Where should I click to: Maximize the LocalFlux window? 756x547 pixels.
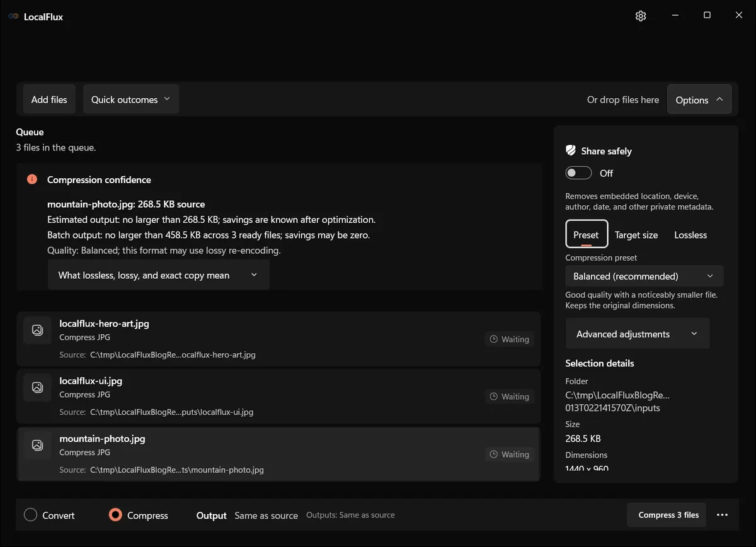[x=707, y=15]
